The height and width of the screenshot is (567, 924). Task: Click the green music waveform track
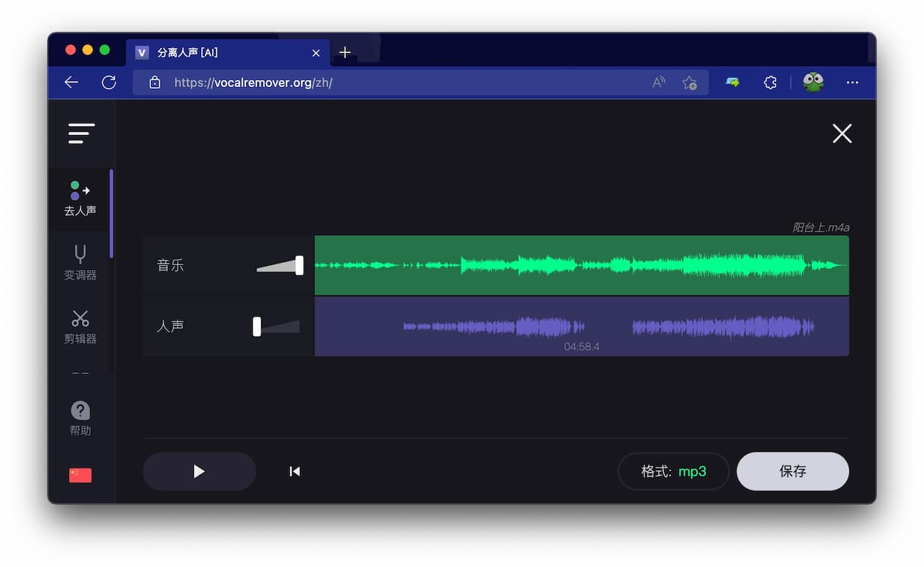(x=581, y=266)
